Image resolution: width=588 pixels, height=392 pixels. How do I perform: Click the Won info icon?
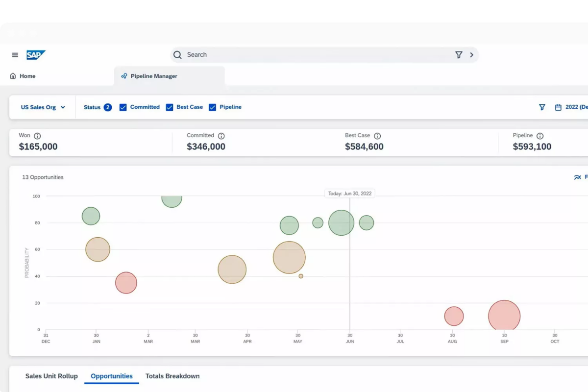37,136
